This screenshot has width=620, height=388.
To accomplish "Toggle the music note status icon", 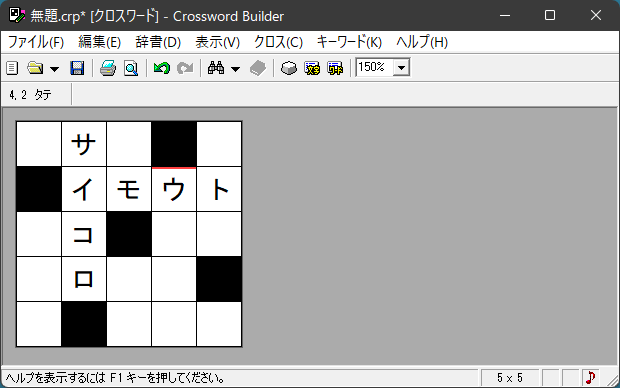I will click(590, 378).
